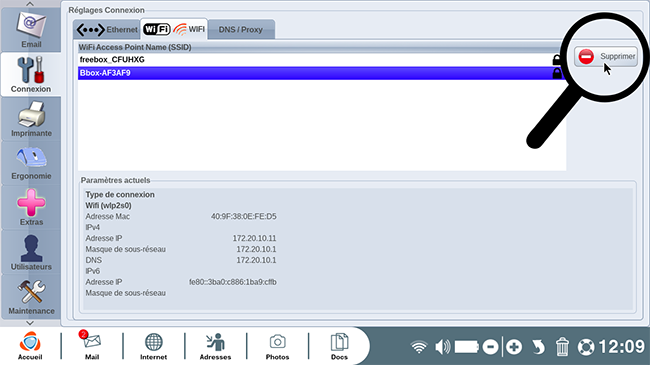Image resolution: width=650 pixels, height=365 pixels.
Task: Switch to the Ethernet tab
Action: pyautogui.click(x=107, y=29)
